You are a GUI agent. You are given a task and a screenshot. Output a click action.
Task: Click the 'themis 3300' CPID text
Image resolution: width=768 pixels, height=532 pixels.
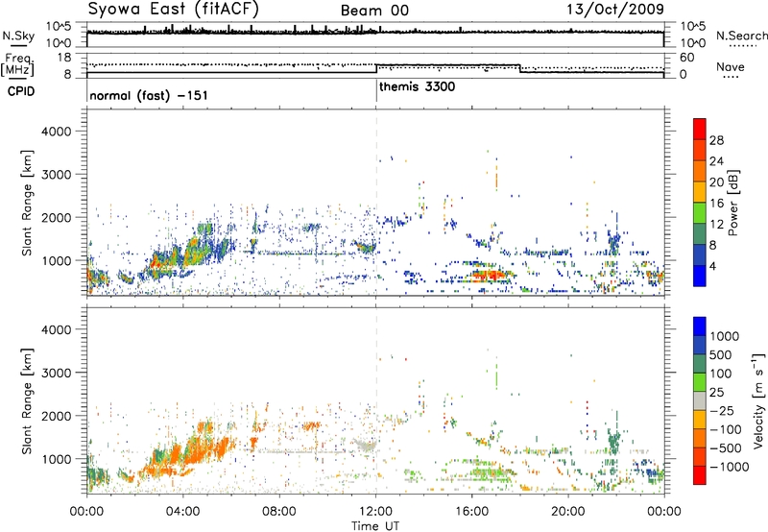pyautogui.click(x=418, y=86)
